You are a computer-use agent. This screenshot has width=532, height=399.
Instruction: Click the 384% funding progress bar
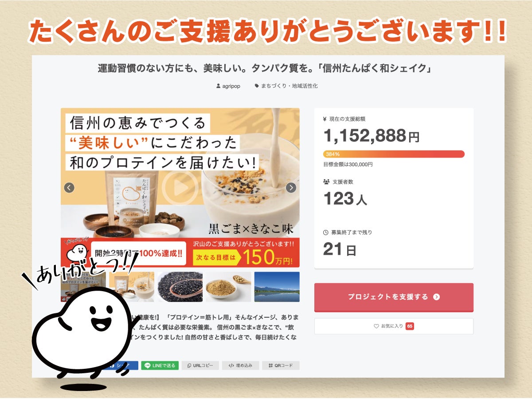394,154
